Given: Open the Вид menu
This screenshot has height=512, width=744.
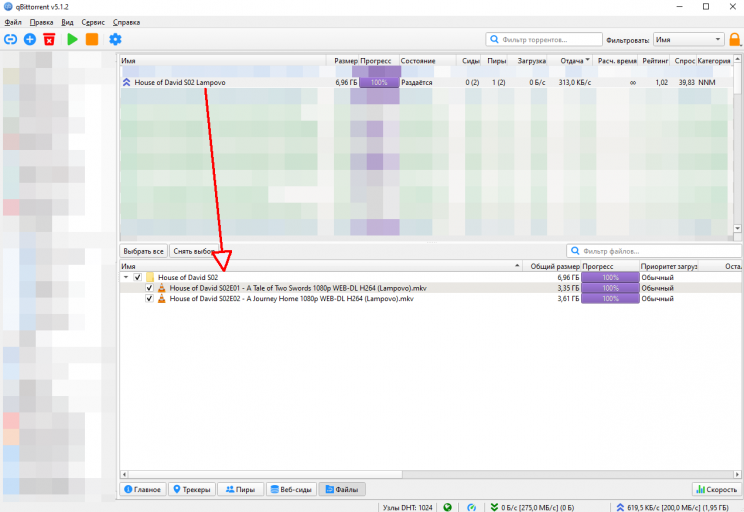Looking at the screenshot, I should pyautogui.click(x=67, y=22).
